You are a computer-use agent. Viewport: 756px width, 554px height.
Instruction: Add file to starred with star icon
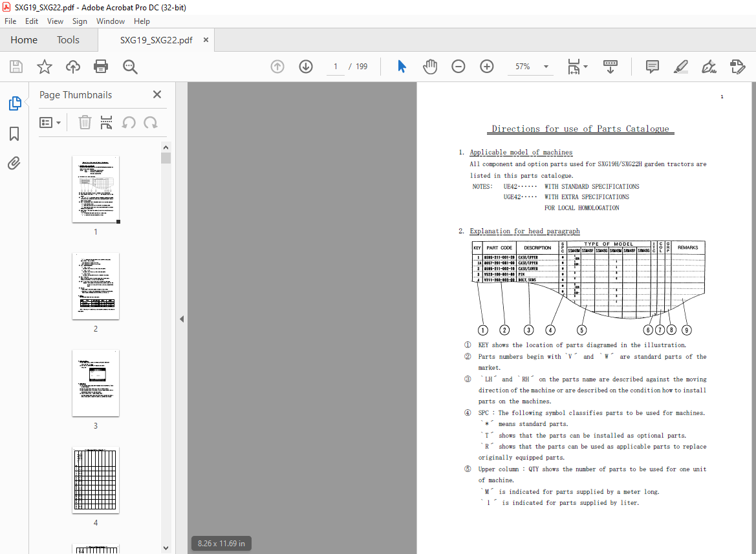[x=45, y=67]
